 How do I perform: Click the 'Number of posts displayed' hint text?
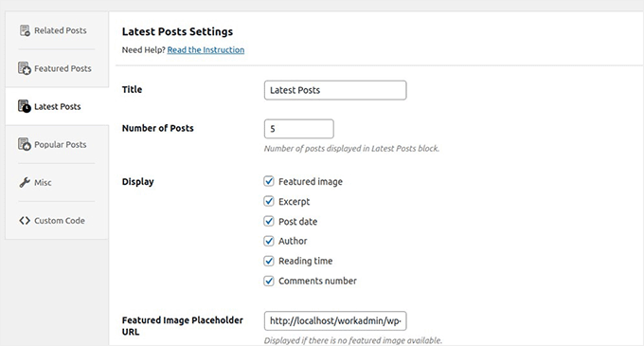point(351,148)
